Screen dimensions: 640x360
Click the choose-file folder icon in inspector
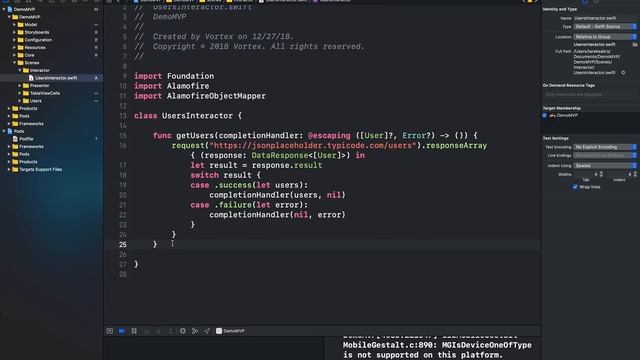pos(635,44)
